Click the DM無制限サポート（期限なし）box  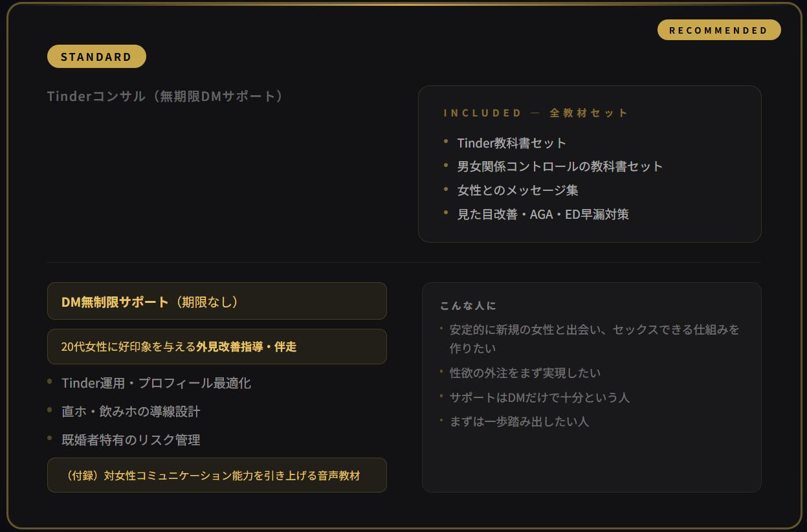click(217, 301)
